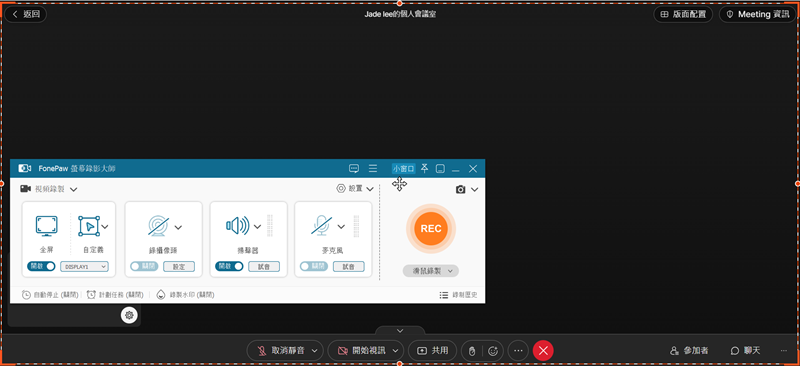Click panel options ellipsis beside 聊天
The height and width of the screenshot is (366, 800).
click(784, 351)
